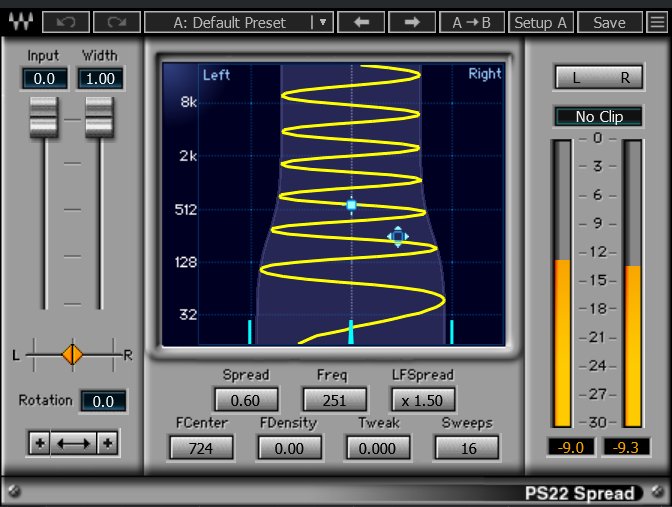Click the Input value field 0.0

(45, 78)
